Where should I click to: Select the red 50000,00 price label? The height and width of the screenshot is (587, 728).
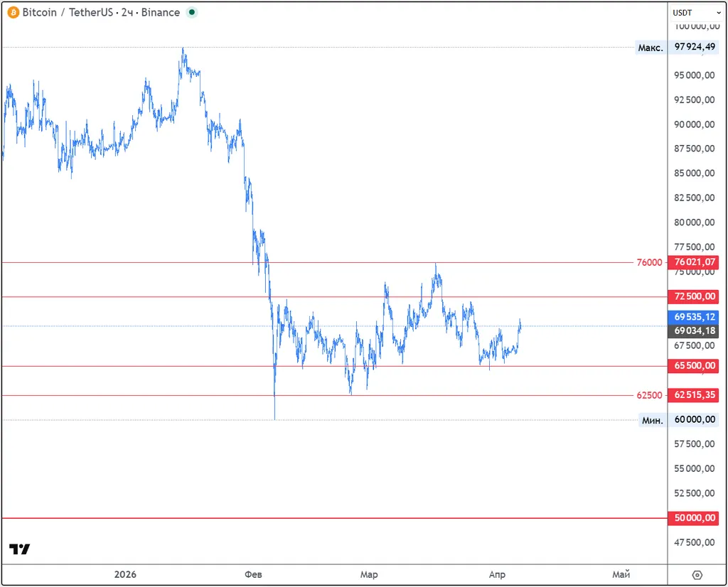tap(695, 518)
